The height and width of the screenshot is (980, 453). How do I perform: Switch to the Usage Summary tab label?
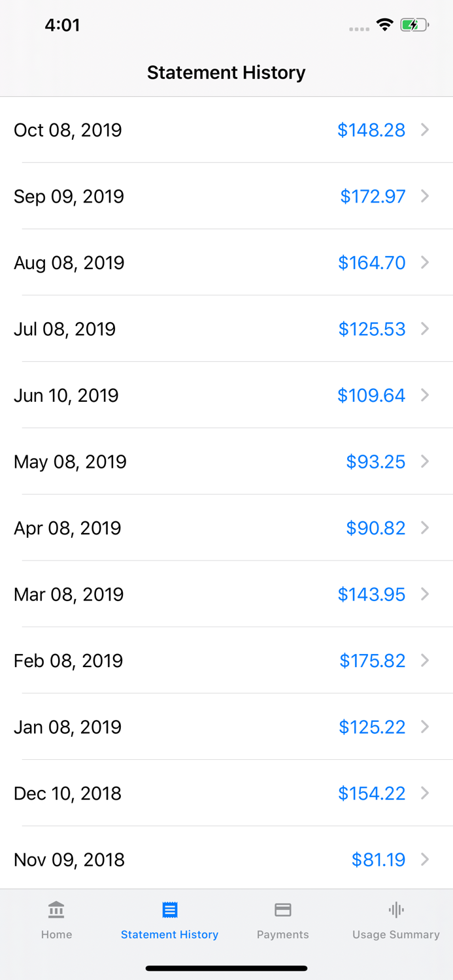[x=396, y=935]
